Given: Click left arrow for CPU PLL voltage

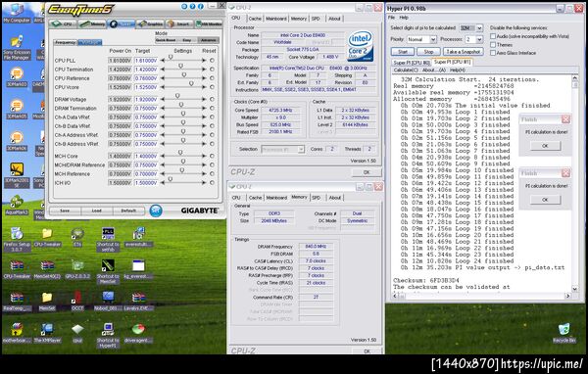Looking at the screenshot, I should (x=163, y=61).
